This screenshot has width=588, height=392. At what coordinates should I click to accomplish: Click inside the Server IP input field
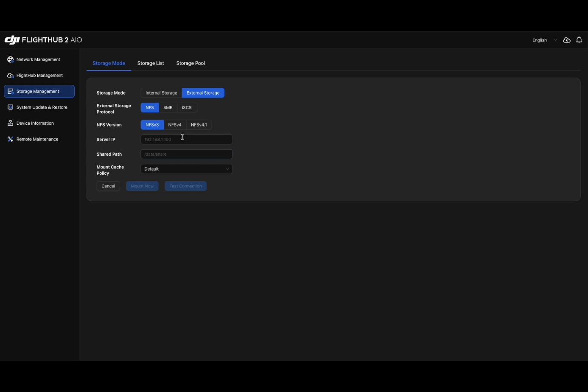point(187,139)
